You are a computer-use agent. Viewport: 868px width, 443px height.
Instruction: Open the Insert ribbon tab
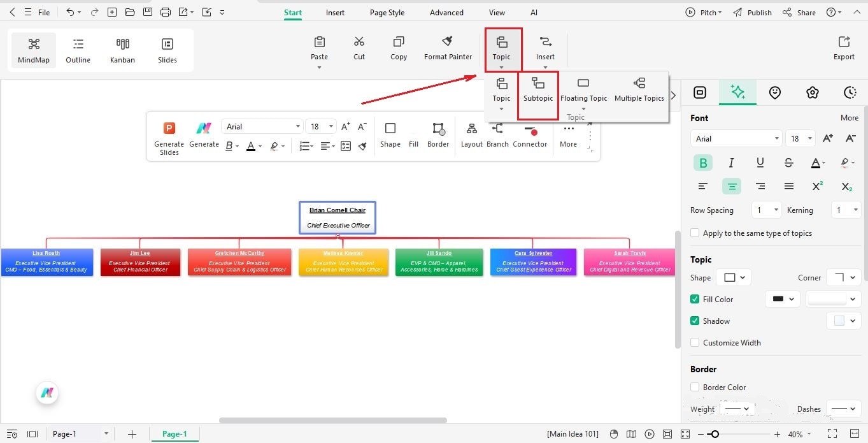pyautogui.click(x=335, y=12)
